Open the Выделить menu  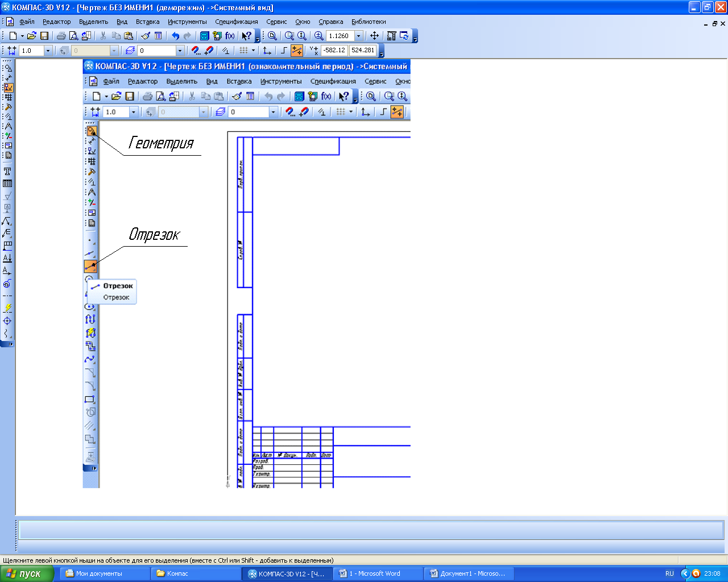click(94, 22)
